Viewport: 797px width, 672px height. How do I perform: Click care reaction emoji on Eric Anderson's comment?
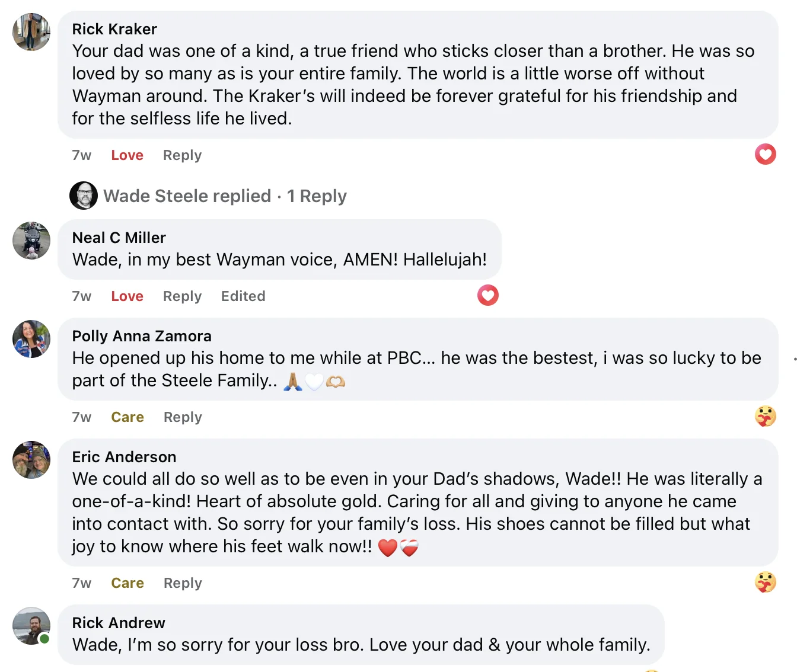[765, 582]
